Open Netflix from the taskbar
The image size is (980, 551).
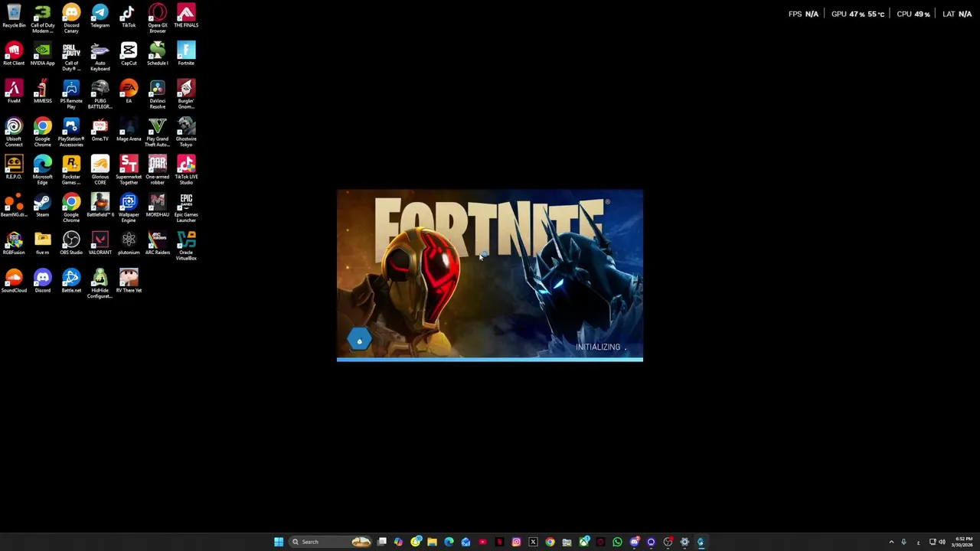click(x=499, y=542)
